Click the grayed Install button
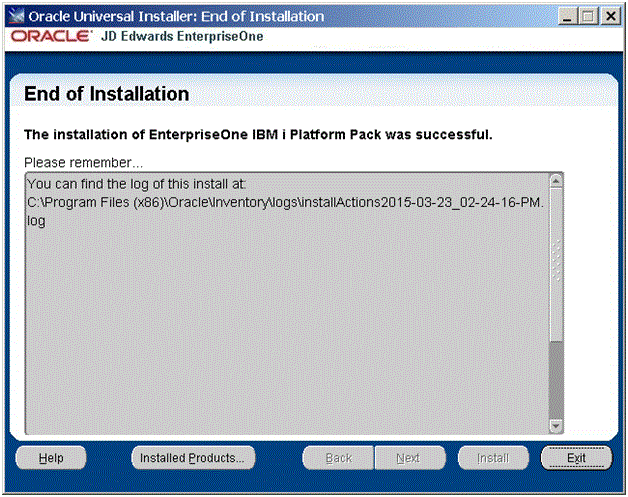The height and width of the screenshot is (497, 628). tap(493, 457)
